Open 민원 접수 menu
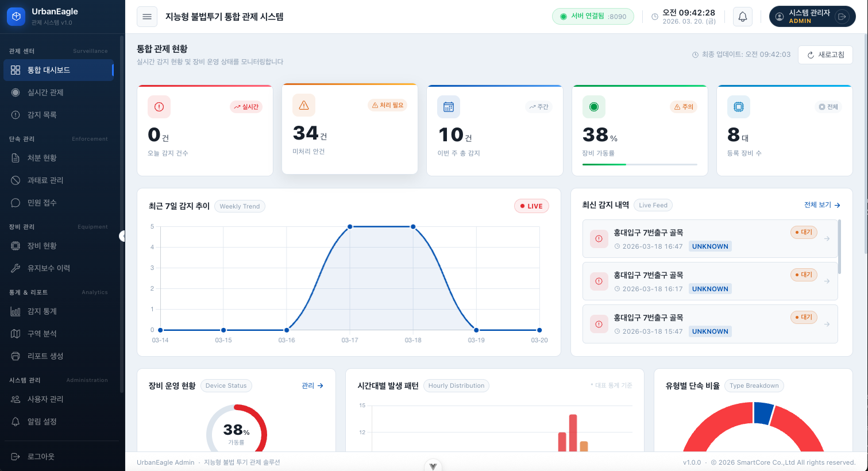 point(59,203)
